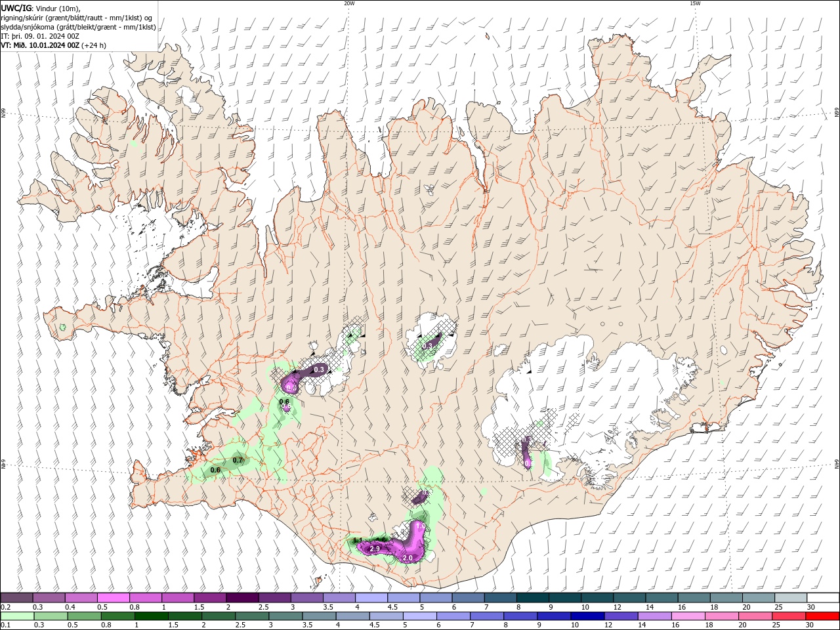Pick the dark purple snow-scale swatch between 2 and 2.5
Image resolution: width=840 pixels, height=630 pixels.
(x=242, y=598)
